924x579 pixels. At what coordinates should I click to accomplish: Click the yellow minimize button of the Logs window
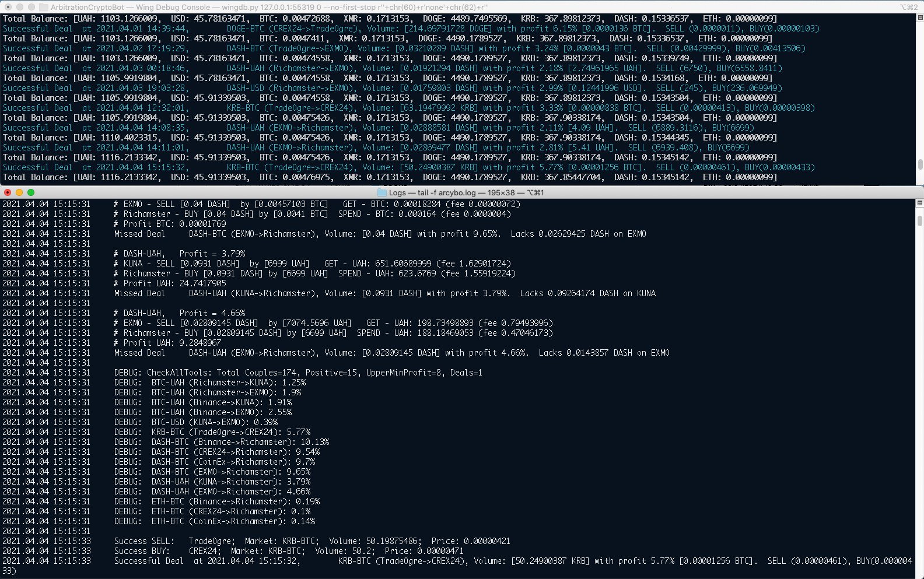pyautogui.click(x=19, y=192)
